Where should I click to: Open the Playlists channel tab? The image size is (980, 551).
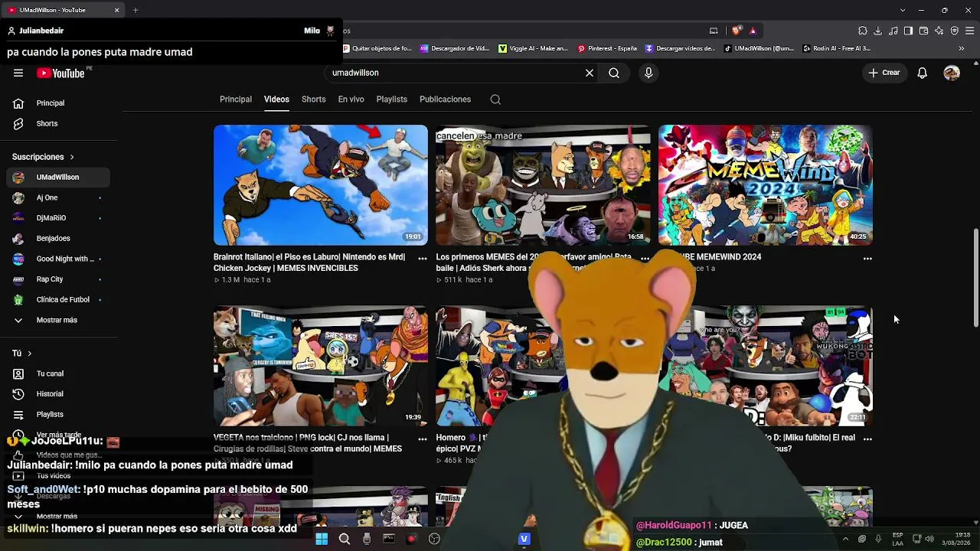point(392,99)
